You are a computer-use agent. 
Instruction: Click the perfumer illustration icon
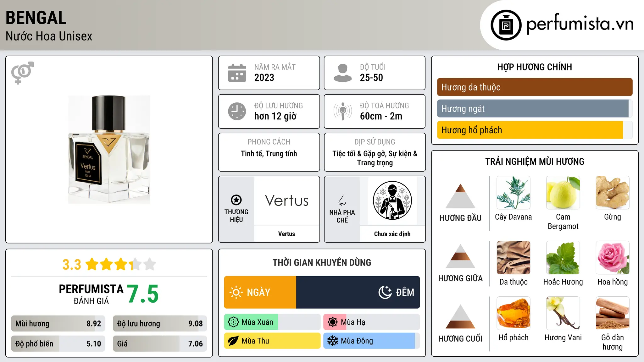pyautogui.click(x=392, y=200)
